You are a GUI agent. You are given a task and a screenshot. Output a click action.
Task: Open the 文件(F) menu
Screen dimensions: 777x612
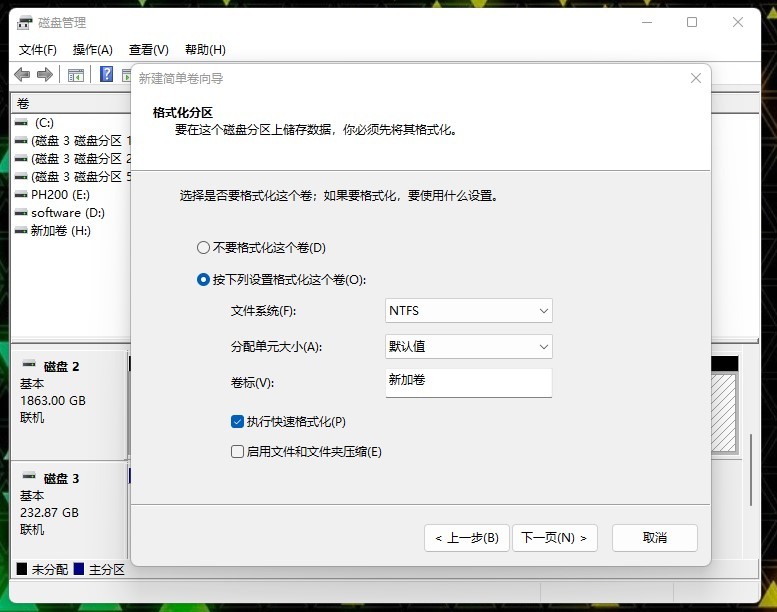pos(38,50)
